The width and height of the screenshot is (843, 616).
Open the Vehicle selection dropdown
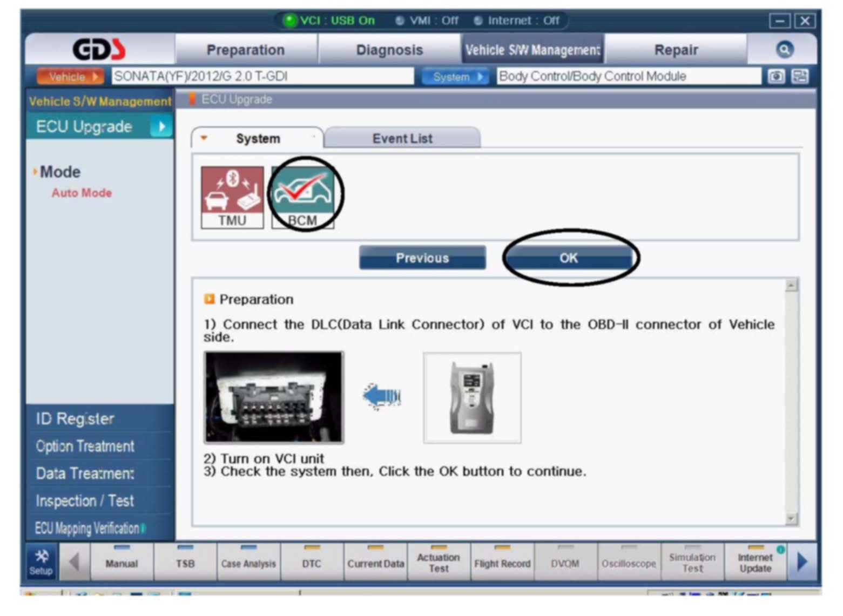click(69, 77)
